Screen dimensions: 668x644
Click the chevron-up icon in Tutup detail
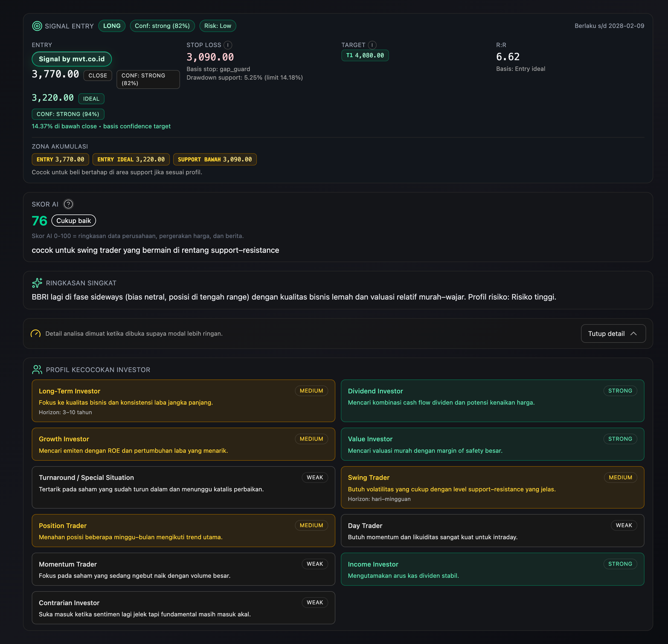[634, 333]
